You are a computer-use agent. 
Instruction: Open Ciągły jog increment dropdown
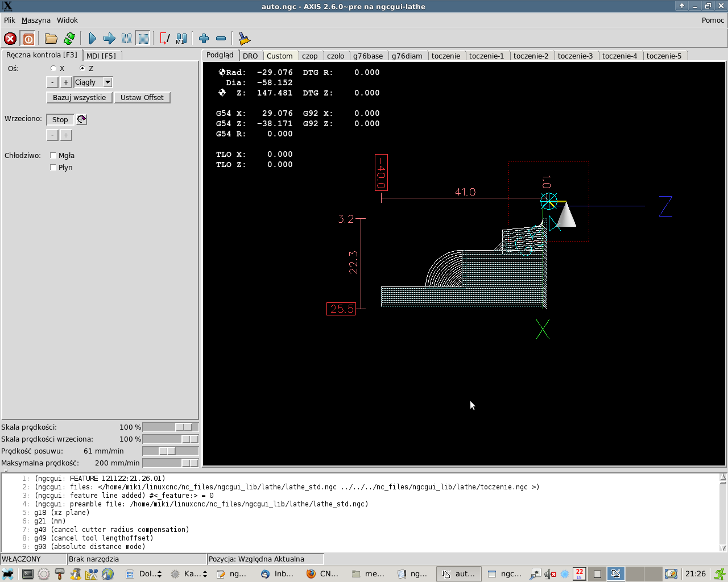pyautogui.click(x=93, y=82)
